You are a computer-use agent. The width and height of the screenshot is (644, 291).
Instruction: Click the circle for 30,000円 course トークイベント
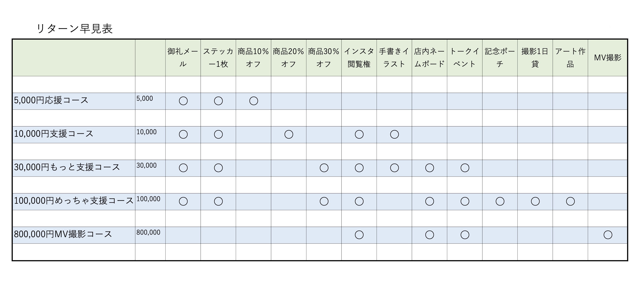[x=465, y=168]
